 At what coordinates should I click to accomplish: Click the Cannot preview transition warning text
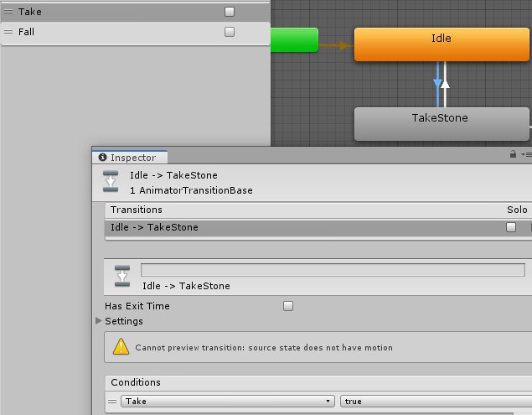(x=264, y=348)
